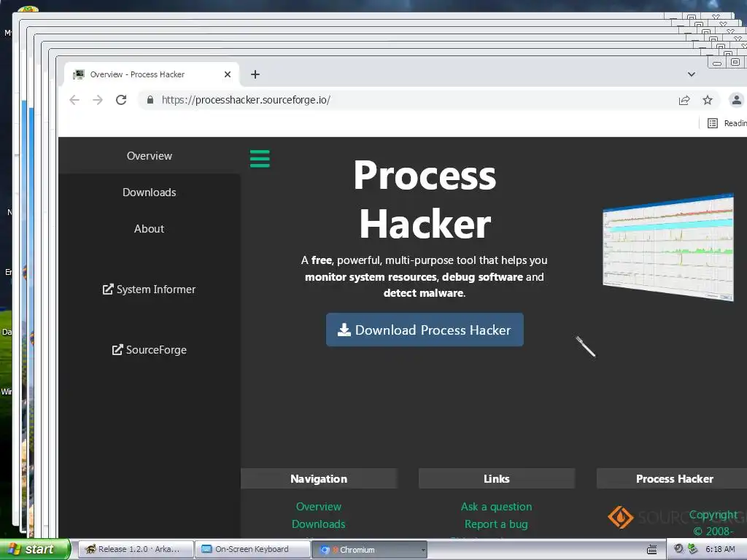This screenshot has width=747, height=560.
Task: Click the keyboard icon near system tray
Action: click(651, 550)
